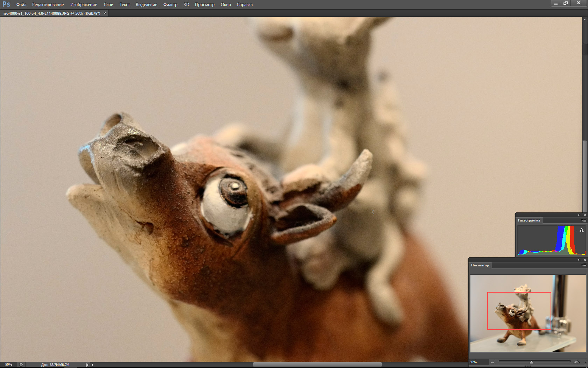Click the histogram cached data warning icon

tap(581, 230)
